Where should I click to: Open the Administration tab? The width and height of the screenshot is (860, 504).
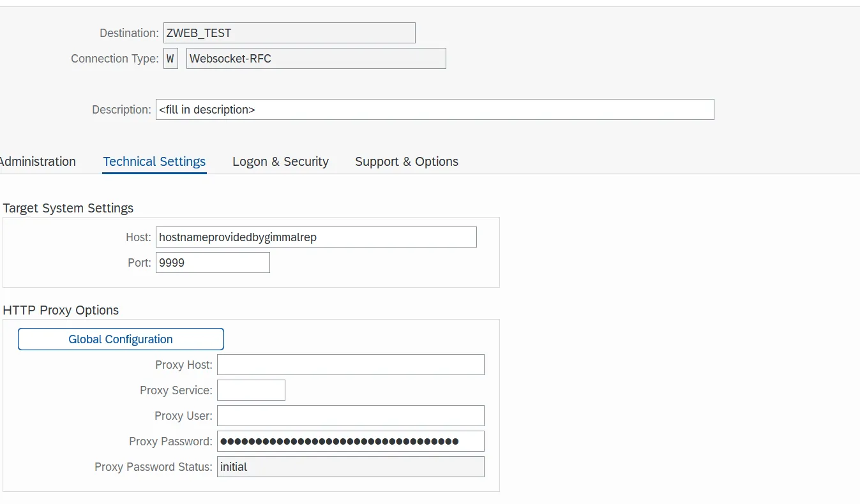(x=37, y=161)
